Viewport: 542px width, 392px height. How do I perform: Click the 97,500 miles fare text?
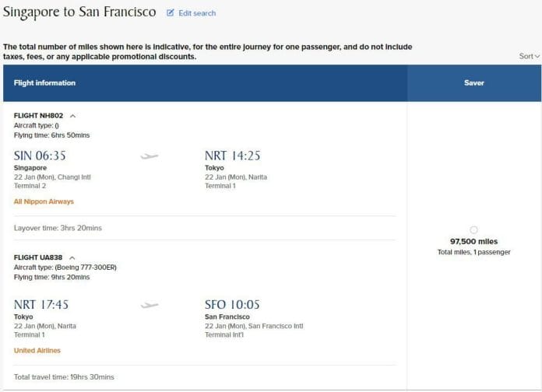coord(473,241)
